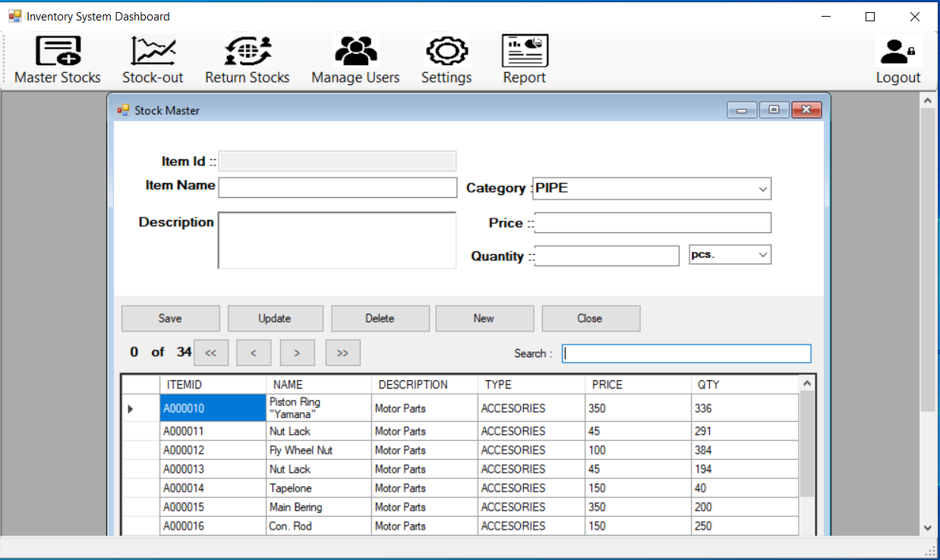Click inside the Search text field
This screenshot has height=560, width=940.
click(x=686, y=354)
